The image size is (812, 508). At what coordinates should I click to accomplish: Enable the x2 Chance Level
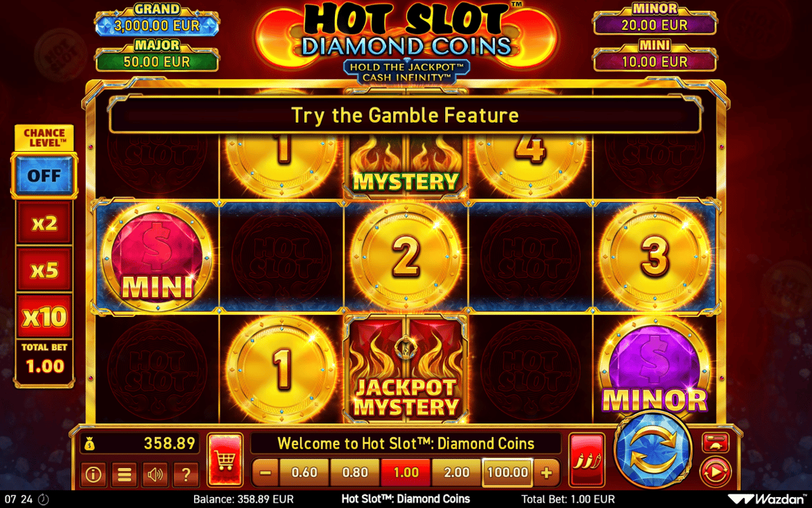click(x=44, y=223)
